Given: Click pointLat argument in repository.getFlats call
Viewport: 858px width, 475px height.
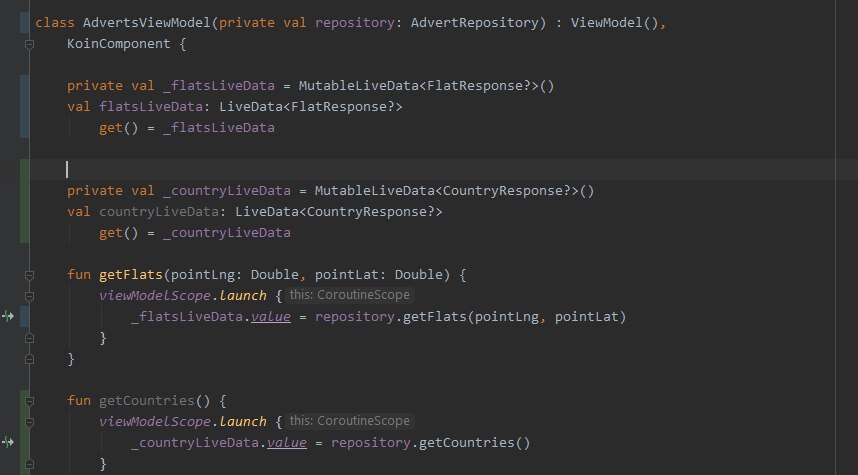Looking at the screenshot, I should coord(586,317).
